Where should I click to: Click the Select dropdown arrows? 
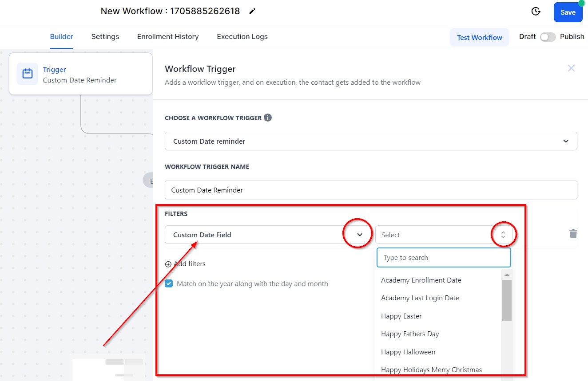point(503,235)
